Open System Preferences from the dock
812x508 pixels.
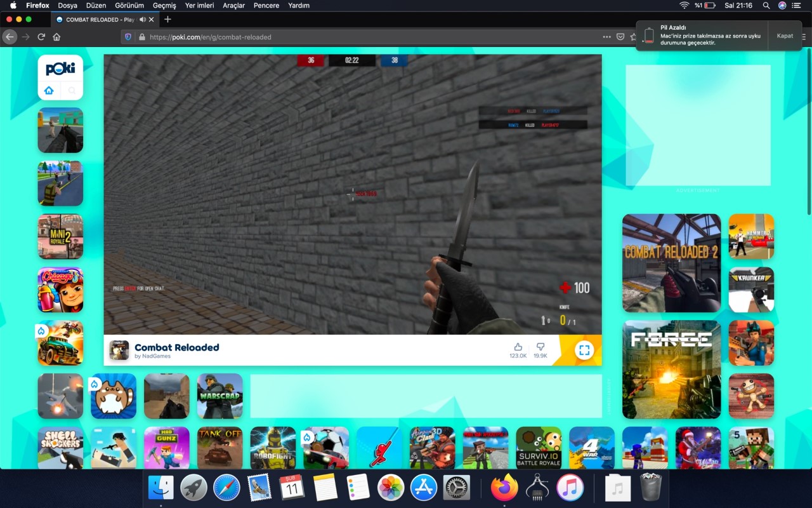tap(456, 488)
